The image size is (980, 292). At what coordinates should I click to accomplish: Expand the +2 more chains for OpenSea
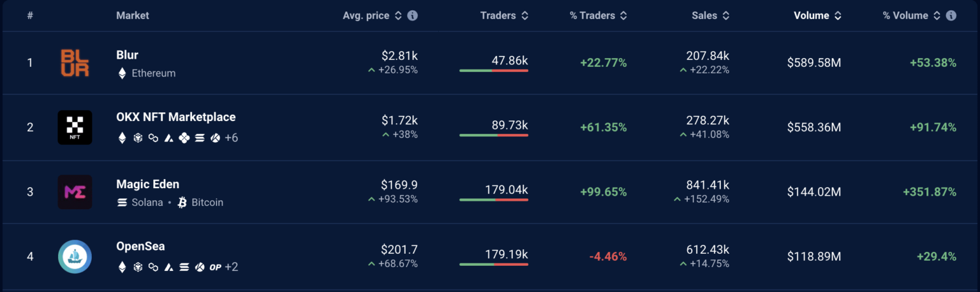pos(232,267)
